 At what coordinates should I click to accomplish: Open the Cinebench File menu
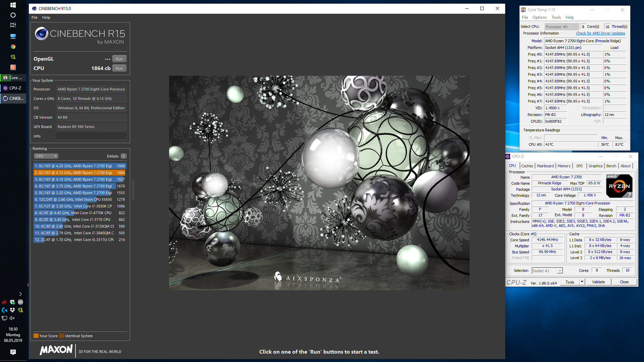click(x=35, y=17)
